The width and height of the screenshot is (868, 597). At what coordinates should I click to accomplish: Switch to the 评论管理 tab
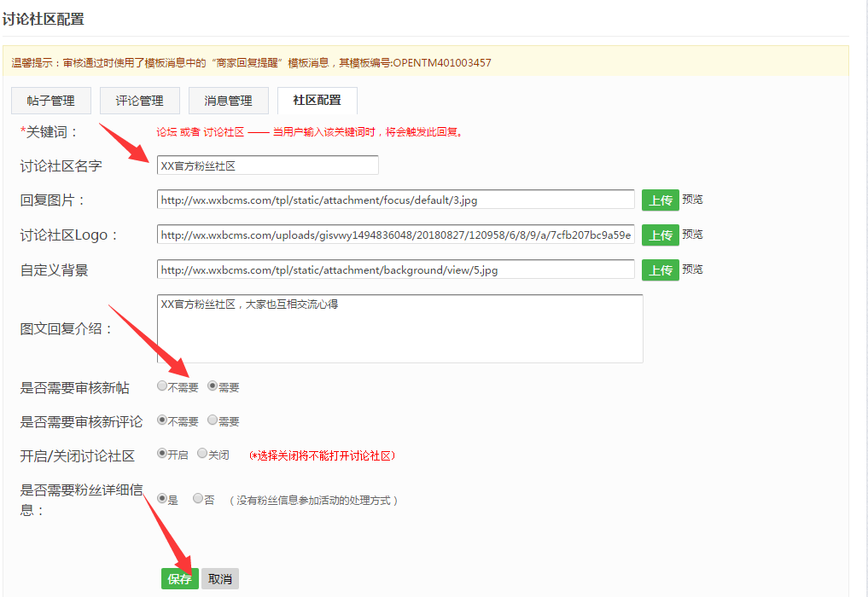click(x=139, y=100)
